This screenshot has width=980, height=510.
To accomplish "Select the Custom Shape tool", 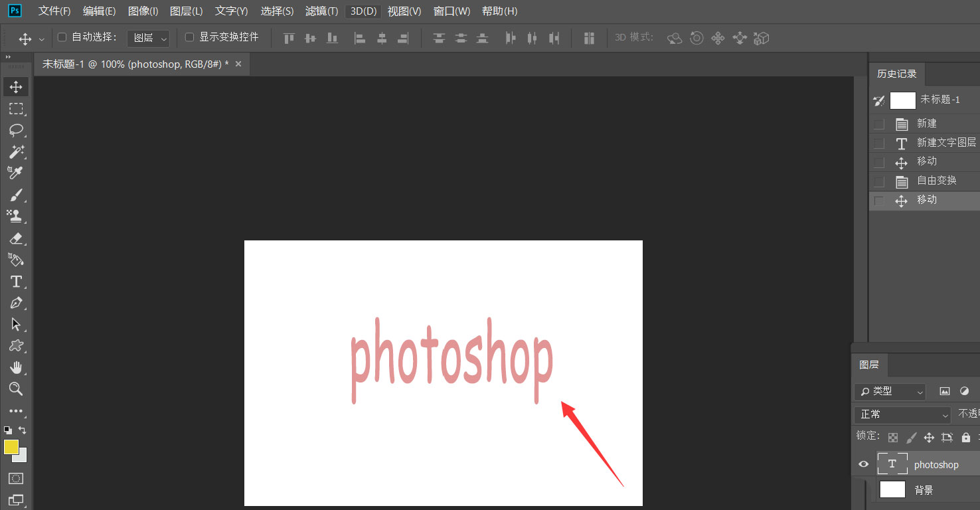I will 16,346.
